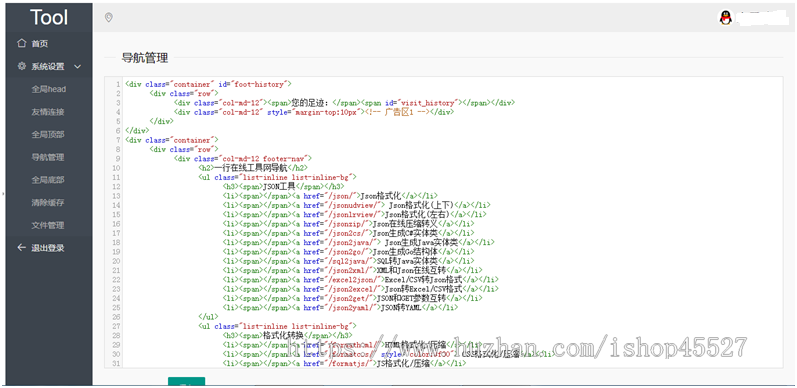Viewport: 797px width, 388px height.
Task: Click the line containing 您的足迹
Action: click(345, 103)
